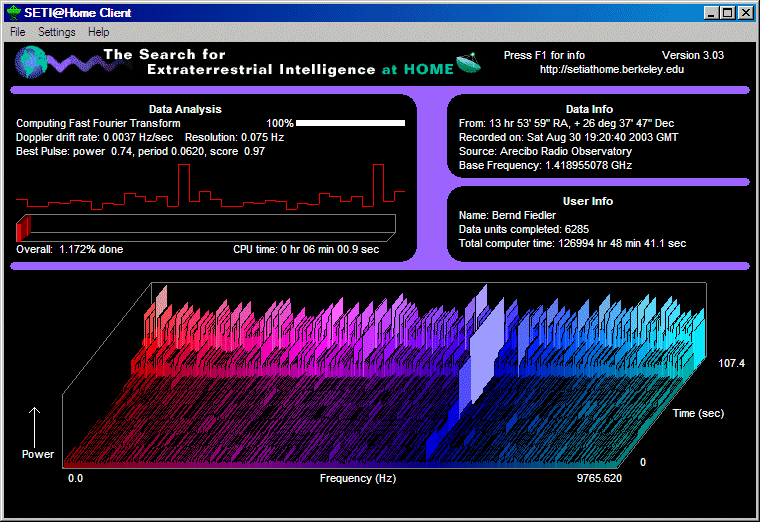The width and height of the screenshot is (760, 522).
Task: Click the 'Data Info' heading
Action: [589, 110]
